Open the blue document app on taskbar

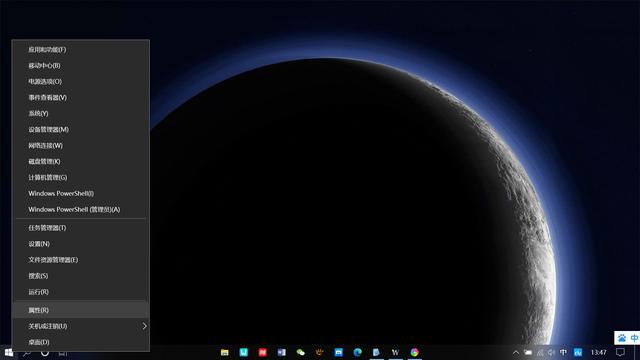coord(376,352)
